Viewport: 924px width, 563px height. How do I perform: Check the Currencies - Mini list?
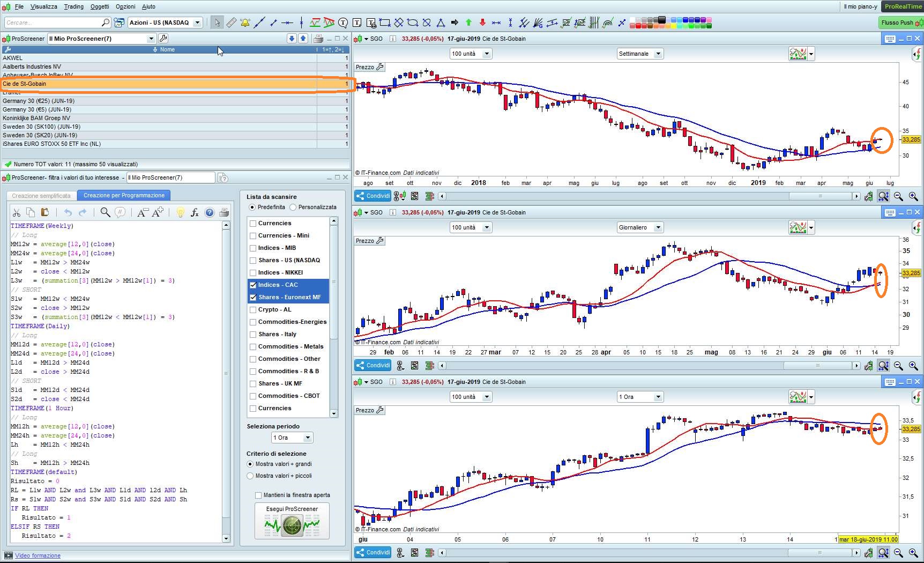pyautogui.click(x=253, y=235)
